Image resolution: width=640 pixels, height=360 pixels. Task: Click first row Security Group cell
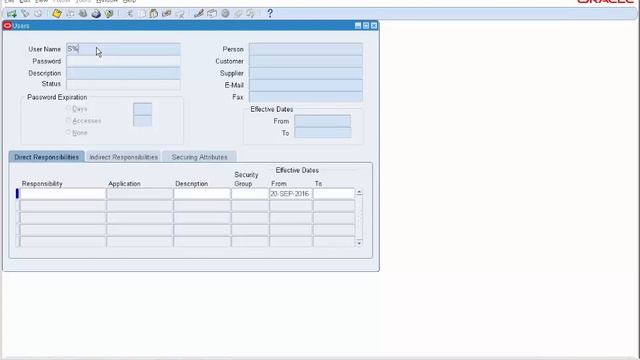pyautogui.click(x=250, y=193)
